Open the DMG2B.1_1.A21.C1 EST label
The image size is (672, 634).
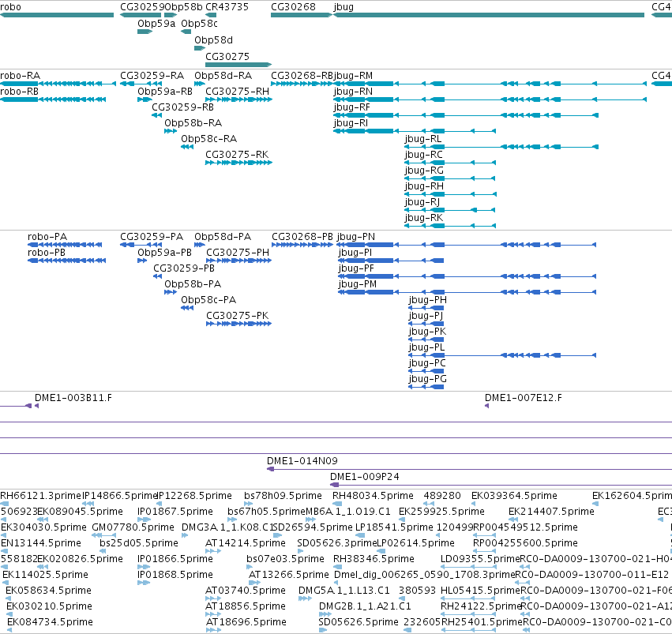[x=365, y=606]
